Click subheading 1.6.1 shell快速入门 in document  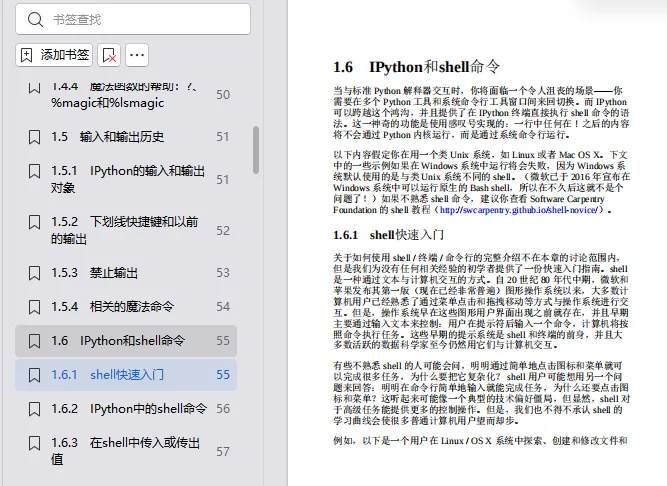click(x=388, y=235)
